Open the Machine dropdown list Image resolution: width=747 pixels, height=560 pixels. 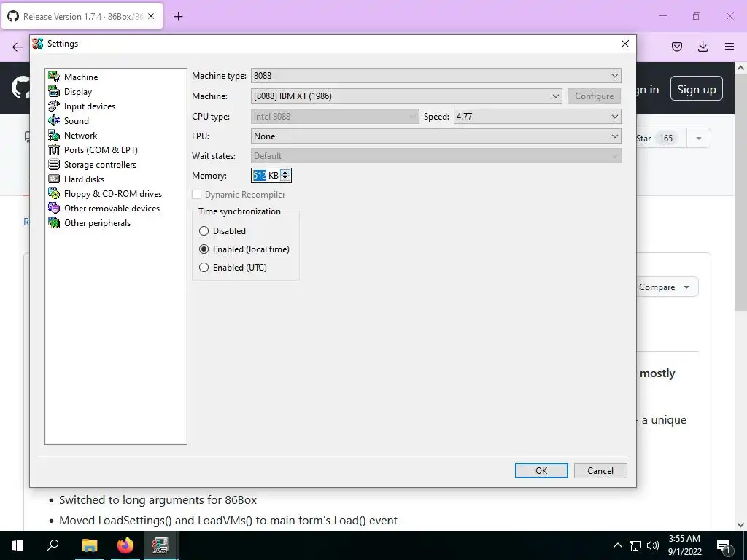[406, 96]
